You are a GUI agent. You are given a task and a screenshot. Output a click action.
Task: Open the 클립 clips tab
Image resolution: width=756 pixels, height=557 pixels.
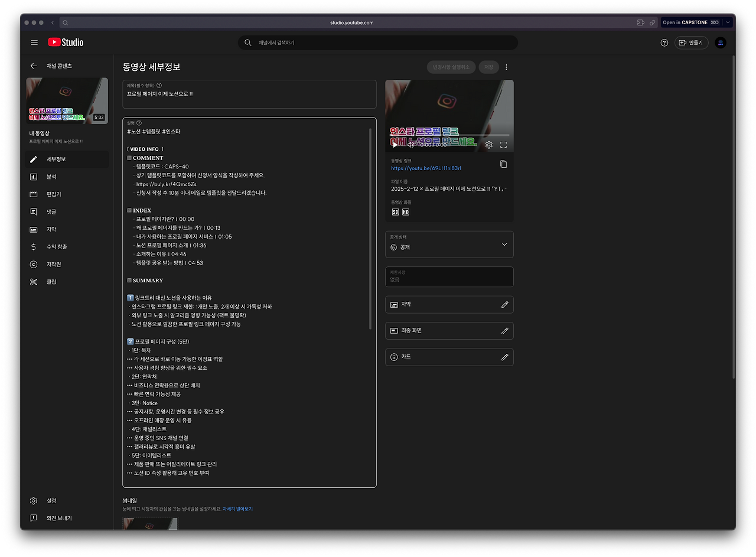[67, 282]
